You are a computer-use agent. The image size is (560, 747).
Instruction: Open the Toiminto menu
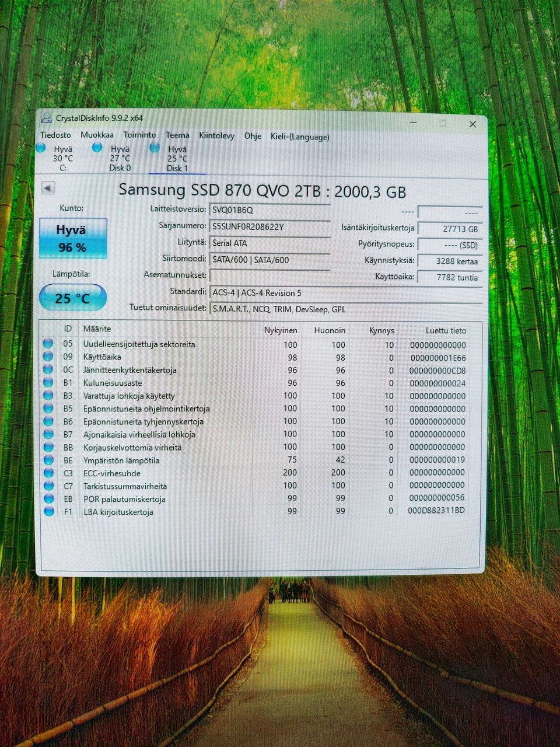pyautogui.click(x=139, y=135)
